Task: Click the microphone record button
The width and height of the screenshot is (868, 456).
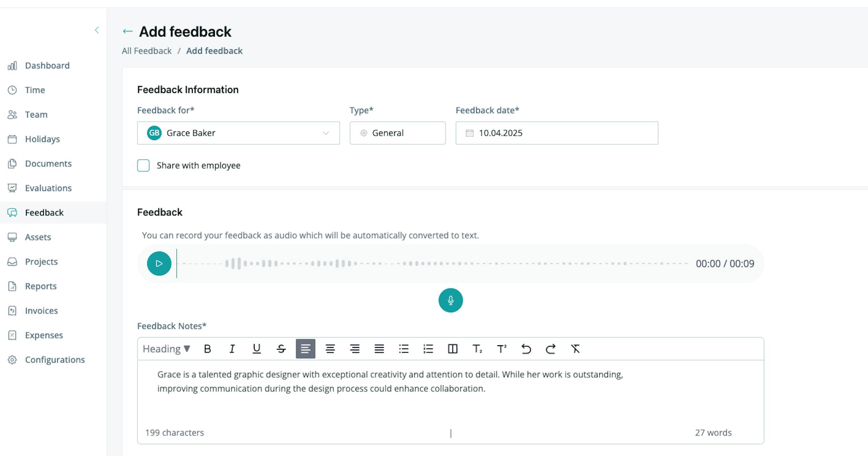Action: click(450, 300)
